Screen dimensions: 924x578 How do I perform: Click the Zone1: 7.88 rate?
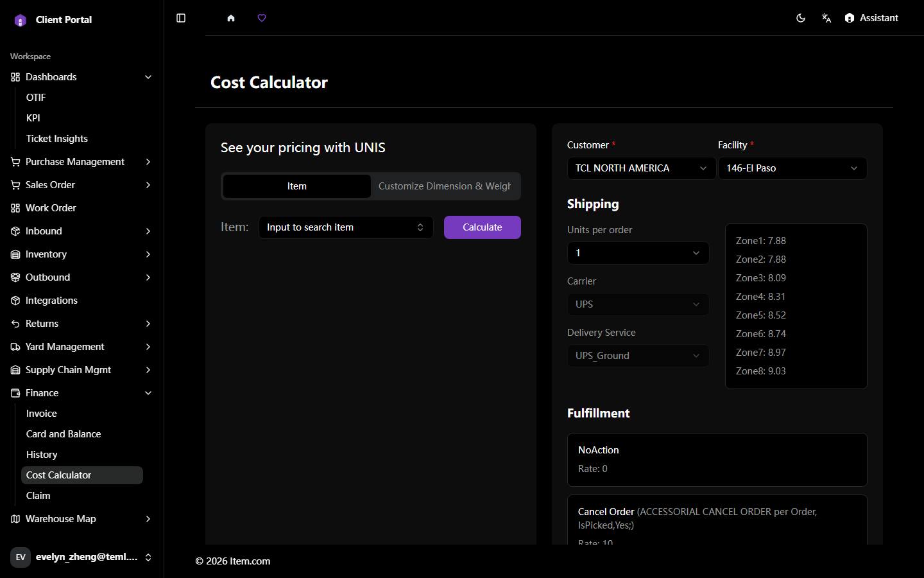click(x=761, y=241)
